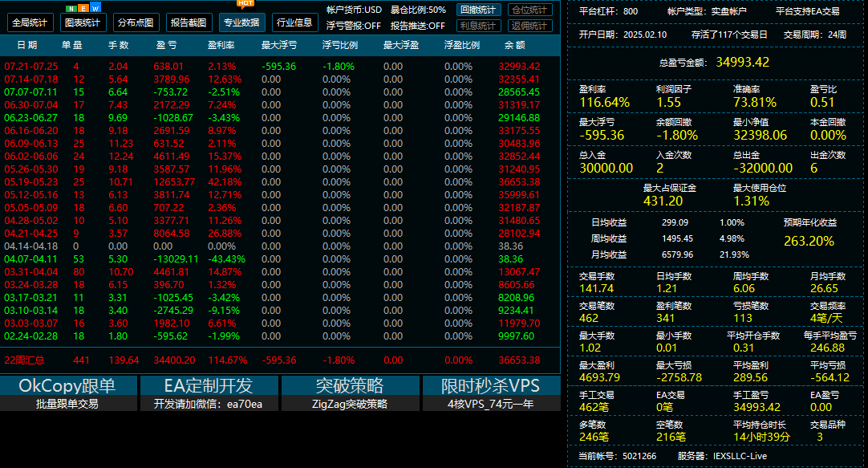Click the 平均持仓时长 14小时39分 value

pos(762,437)
